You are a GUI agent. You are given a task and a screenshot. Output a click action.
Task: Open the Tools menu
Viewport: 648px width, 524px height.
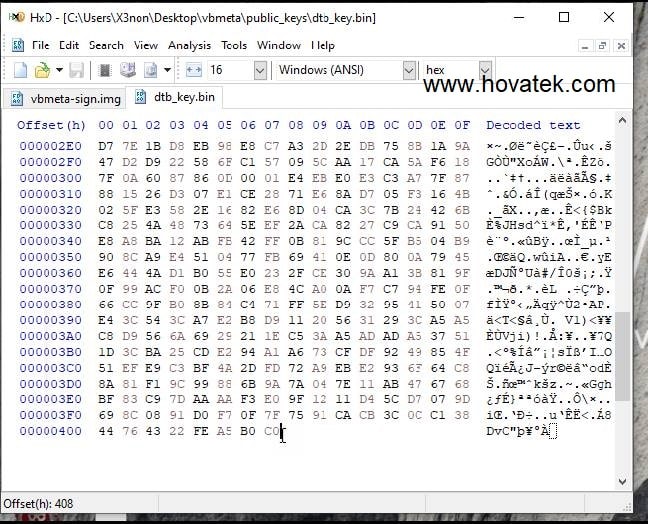point(234,45)
